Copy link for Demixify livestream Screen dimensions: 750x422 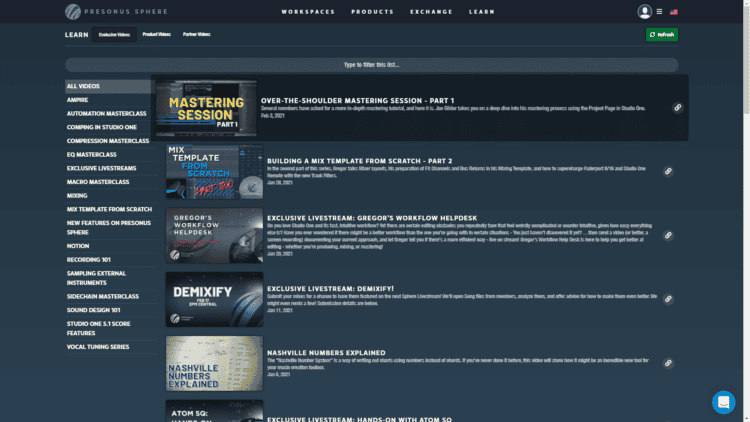[668, 299]
